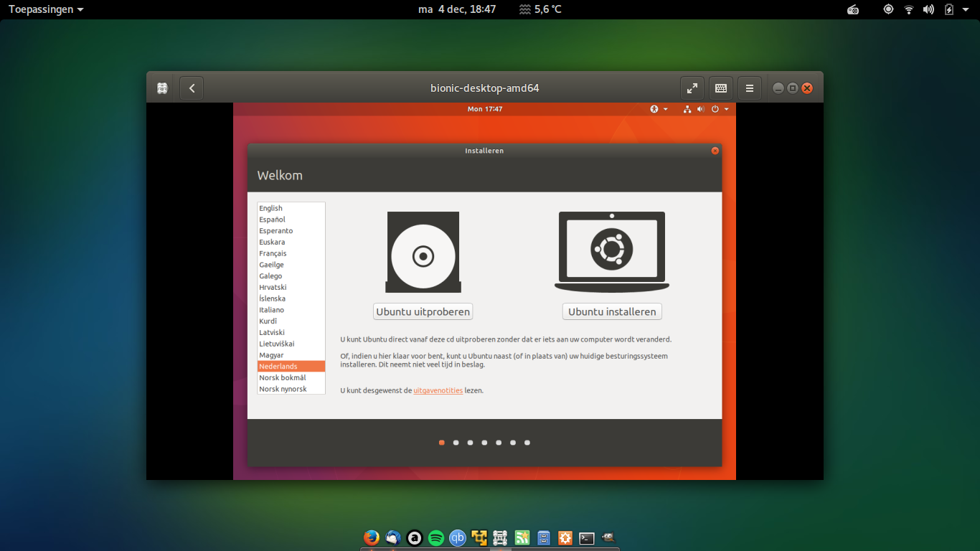Click the host Wi-Fi icon
The width and height of the screenshot is (980, 551).
909,9
